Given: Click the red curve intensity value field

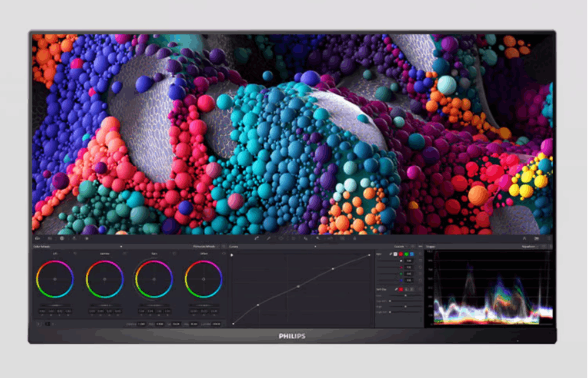Looking at the screenshot, I should [409, 267].
